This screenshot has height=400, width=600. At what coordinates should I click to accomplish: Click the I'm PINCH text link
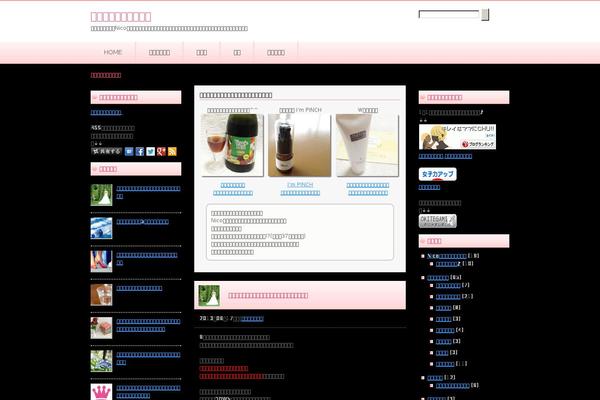click(x=300, y=185)
